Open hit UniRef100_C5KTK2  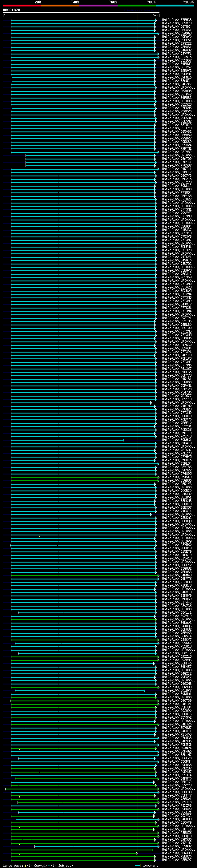coord(176,782)
